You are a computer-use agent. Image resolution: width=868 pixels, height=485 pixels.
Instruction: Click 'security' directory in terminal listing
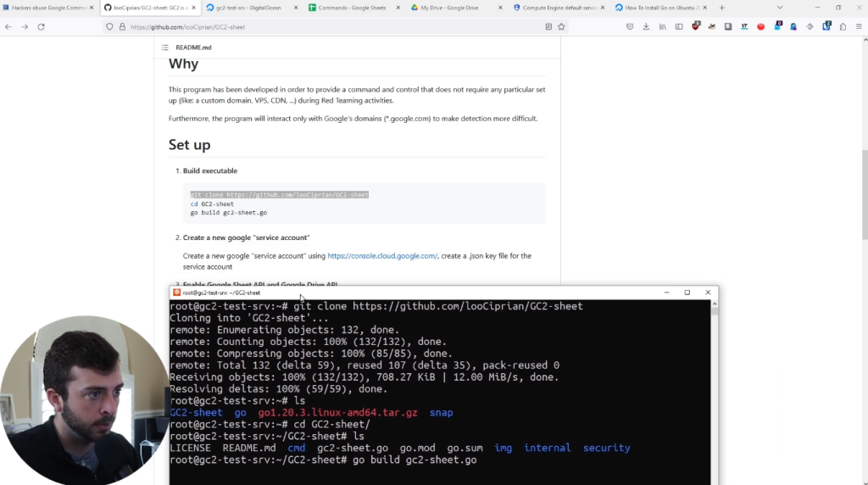pyautogui.click(x=607, y=448)
